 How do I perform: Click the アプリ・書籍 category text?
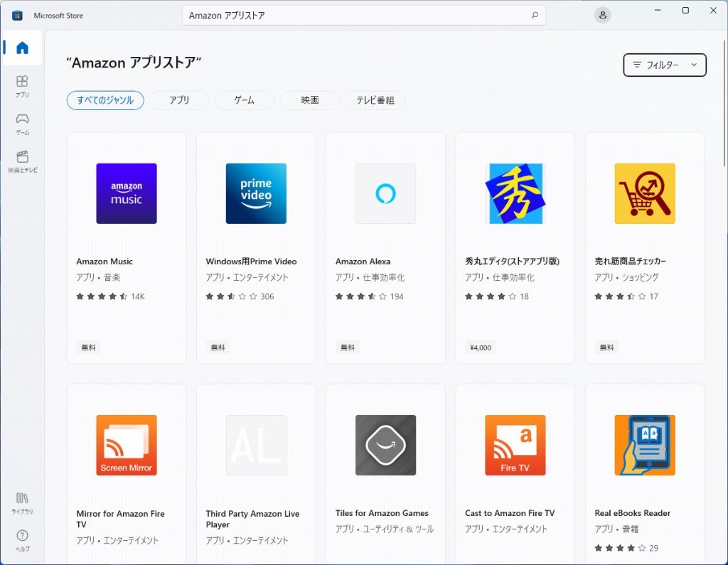click(x=616, y=529)
